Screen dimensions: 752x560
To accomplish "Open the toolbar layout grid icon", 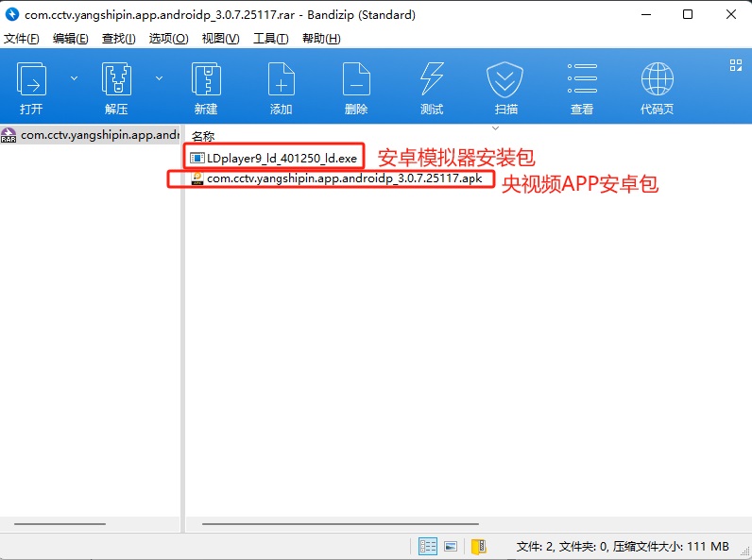I will pos(736,65).
